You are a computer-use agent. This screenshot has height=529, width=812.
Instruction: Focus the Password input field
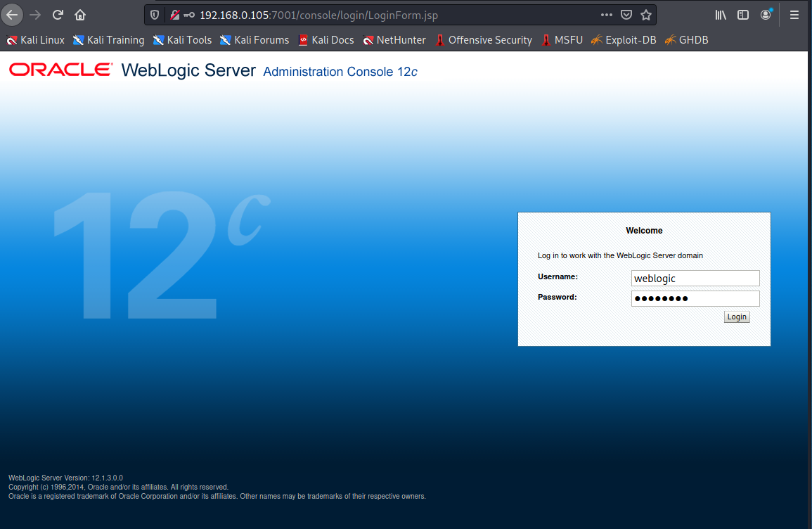tap(695, 298)
